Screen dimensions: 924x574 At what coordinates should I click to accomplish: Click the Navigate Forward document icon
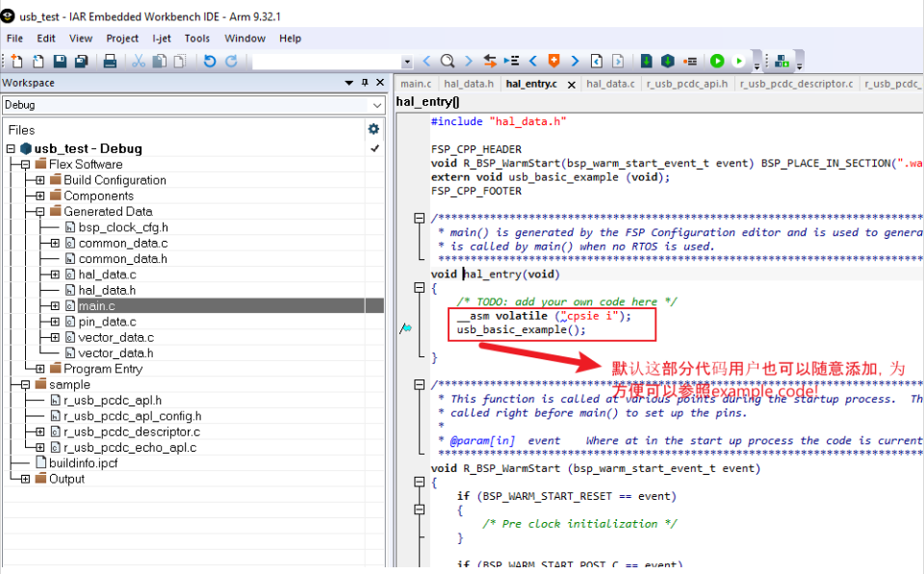coord(618,61)
